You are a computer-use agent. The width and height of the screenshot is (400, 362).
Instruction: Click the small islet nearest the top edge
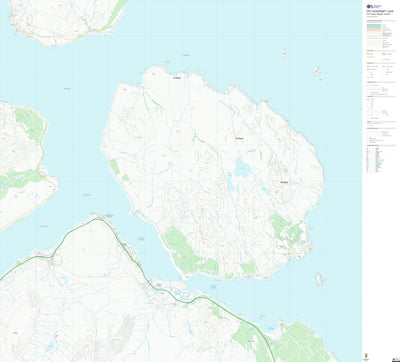point(284,52)
